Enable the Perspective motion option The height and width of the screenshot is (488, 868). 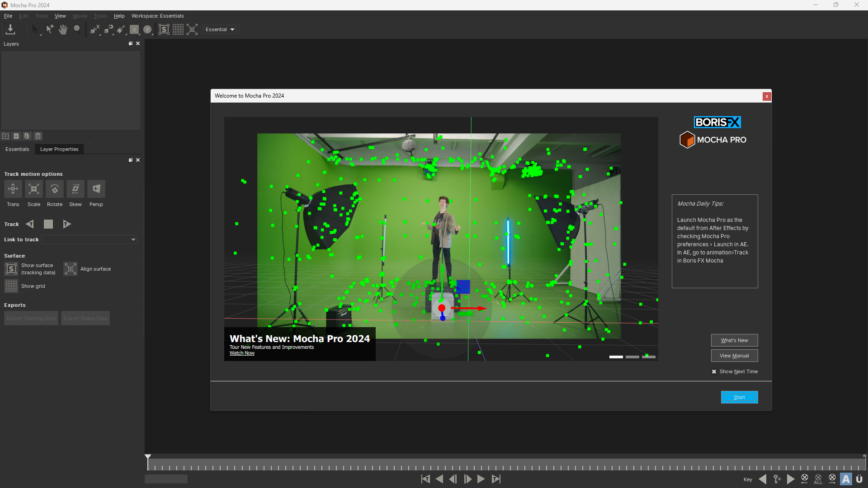coord(96,189)
